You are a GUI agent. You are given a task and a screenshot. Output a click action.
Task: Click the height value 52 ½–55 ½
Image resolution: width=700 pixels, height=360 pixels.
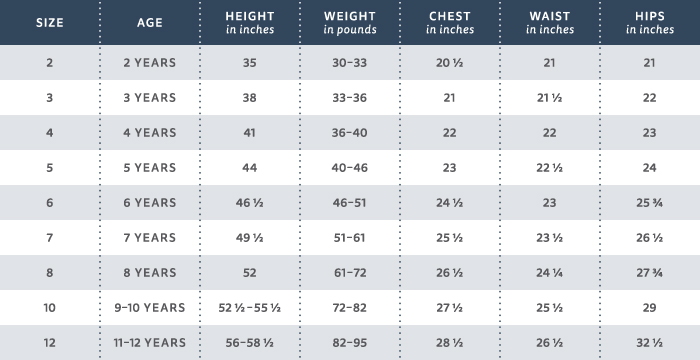[250, 308]
